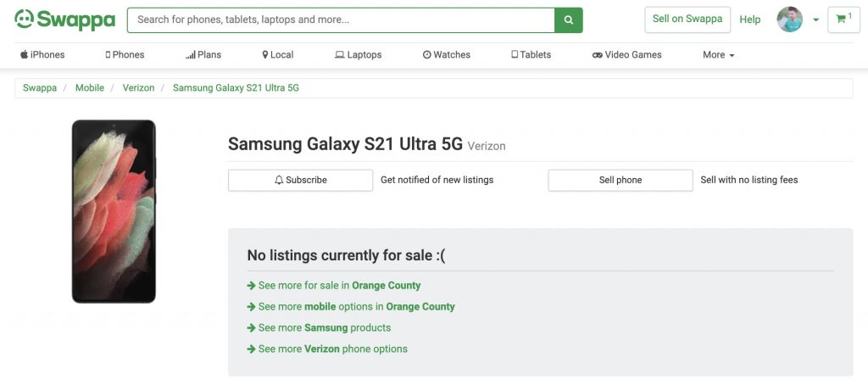Screen dimensions: 868x391
Task: Click the Sell on Swappa button
Action: point(687,20)
